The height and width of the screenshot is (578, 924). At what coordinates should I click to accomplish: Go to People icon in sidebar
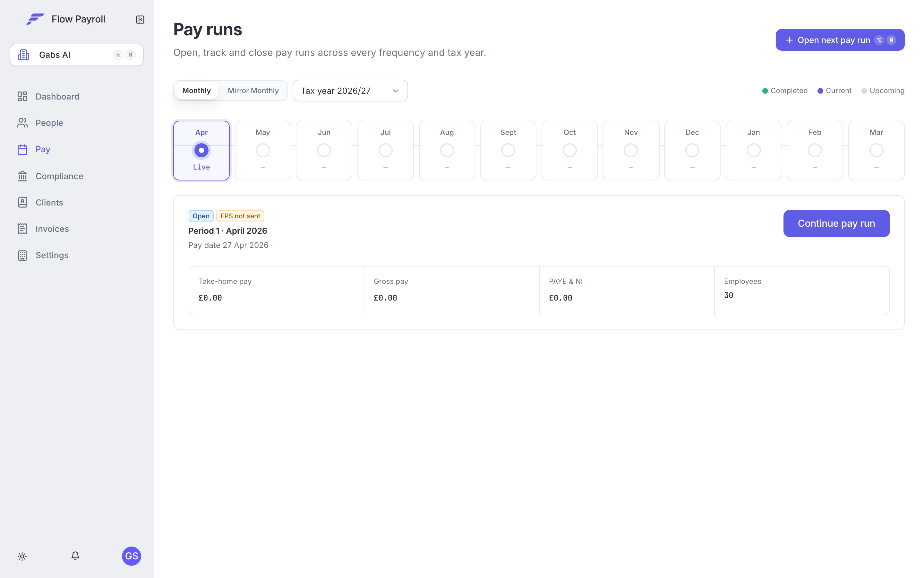pyautogui.click(x=22, y=123)
